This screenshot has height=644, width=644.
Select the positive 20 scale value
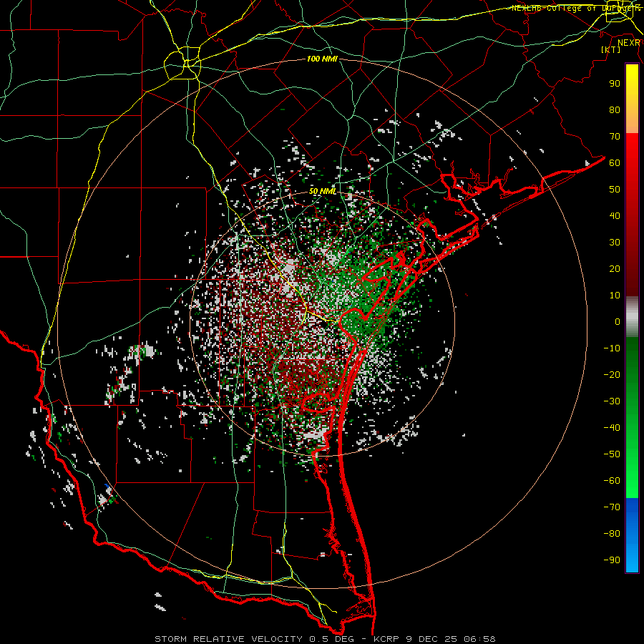[615, 268]
